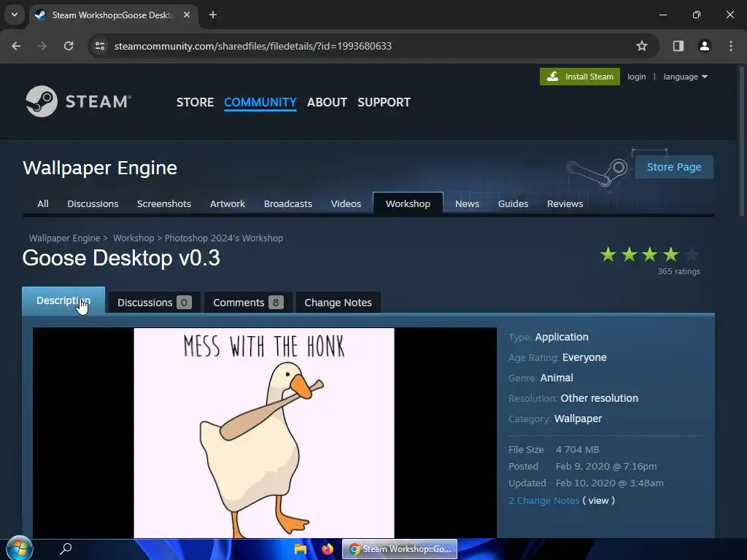The image size is (747, 560).
Task: Select the Workshop tab
Action: tap(408, 204)
